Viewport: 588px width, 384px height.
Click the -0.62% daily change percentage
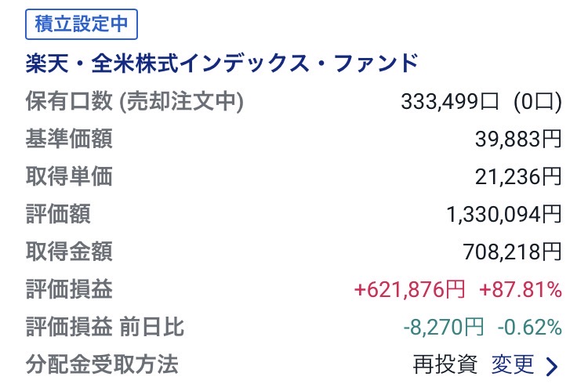(528, 327)
